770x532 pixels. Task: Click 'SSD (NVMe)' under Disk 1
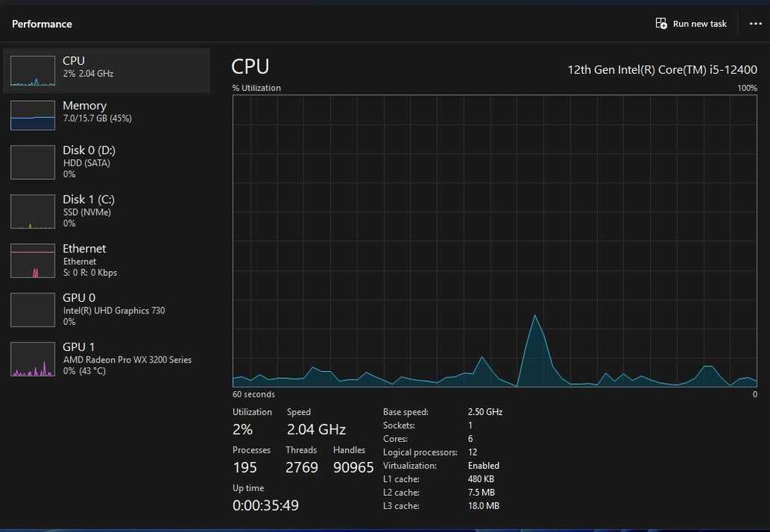click(87, 212)
